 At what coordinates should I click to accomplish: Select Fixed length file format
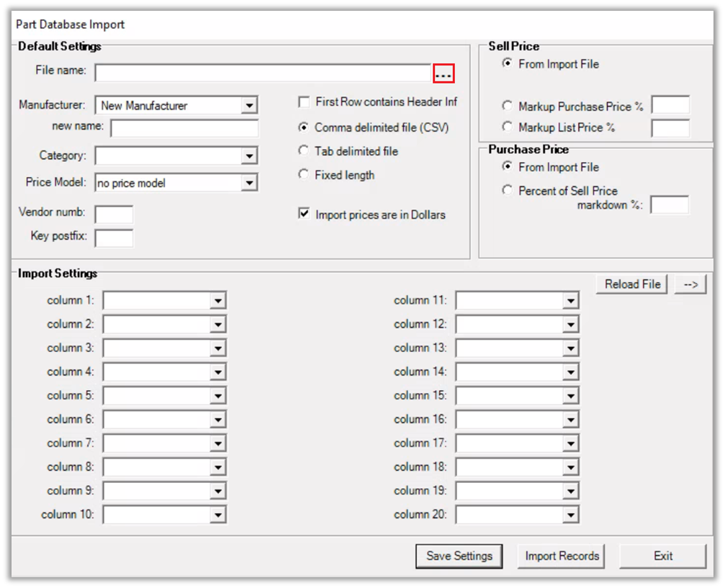coord(304,175)
